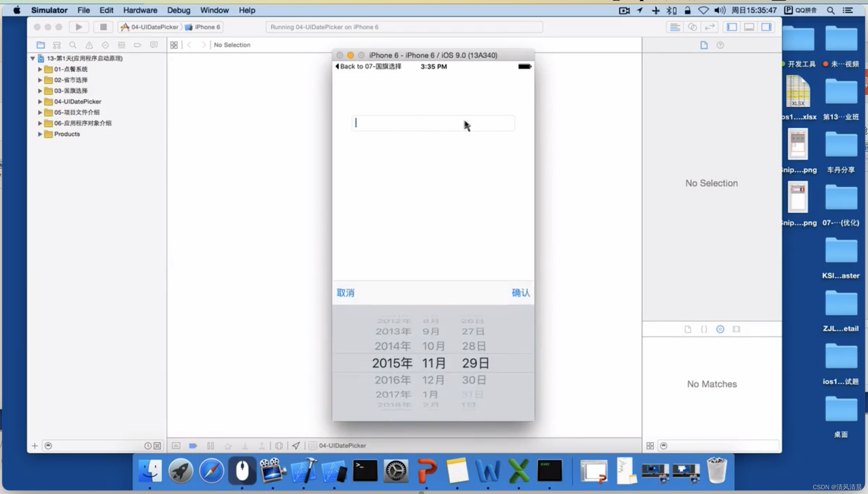
Task: Pause program execution in debug bar
Action: 211,446
